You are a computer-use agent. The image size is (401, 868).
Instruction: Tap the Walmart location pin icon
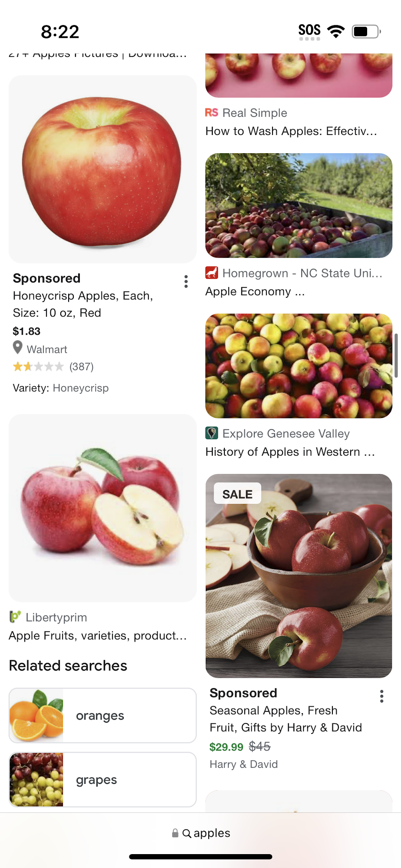(18, 348)
